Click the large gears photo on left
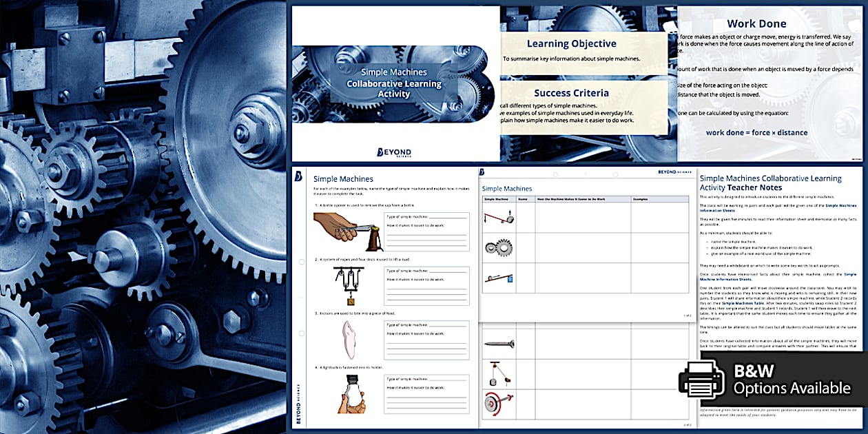 click(x=143, y=217)
